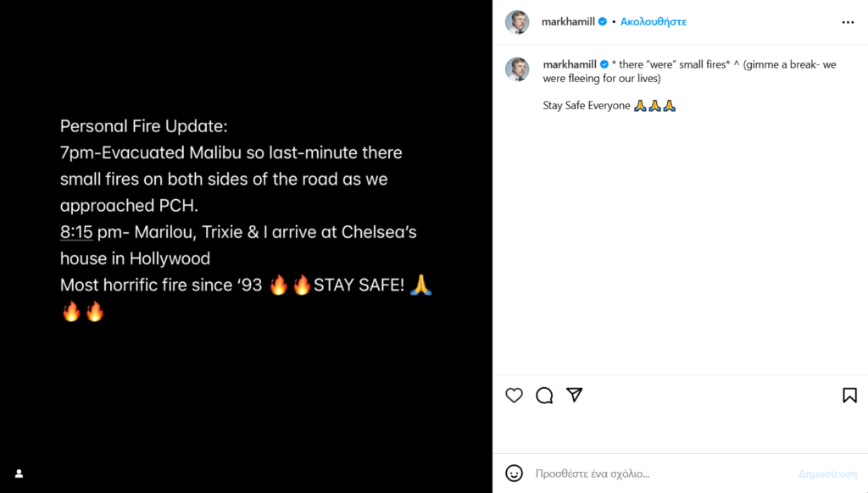Save the post with the bookmark icon
Screen dimensions: 868x493
849,396
